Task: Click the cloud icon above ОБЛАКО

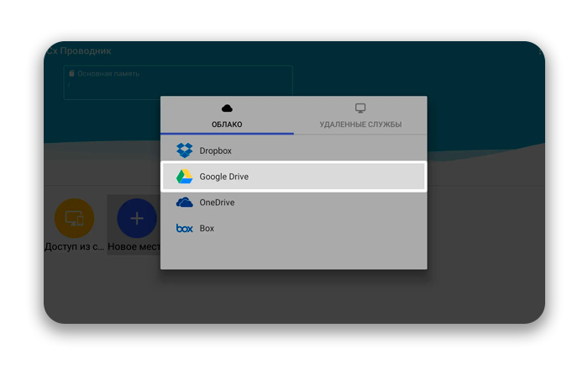Action: coord(227,108)
